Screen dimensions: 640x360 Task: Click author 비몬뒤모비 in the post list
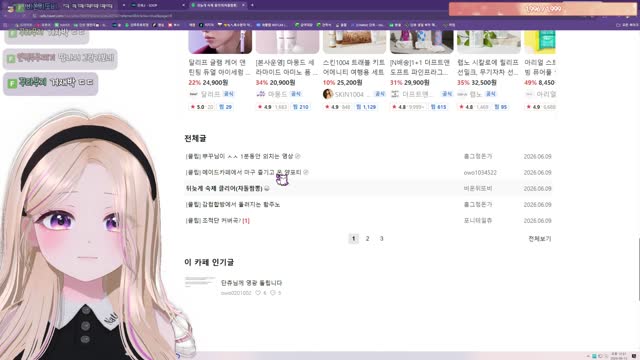tap(478, 189)
